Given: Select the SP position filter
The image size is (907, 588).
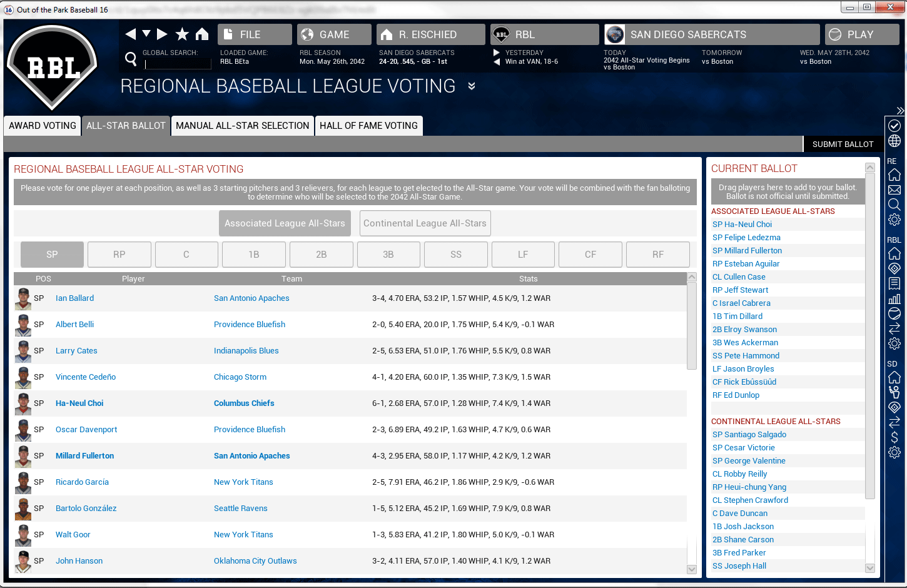Looking at the screenshot, I should click(x=52, y=255).
